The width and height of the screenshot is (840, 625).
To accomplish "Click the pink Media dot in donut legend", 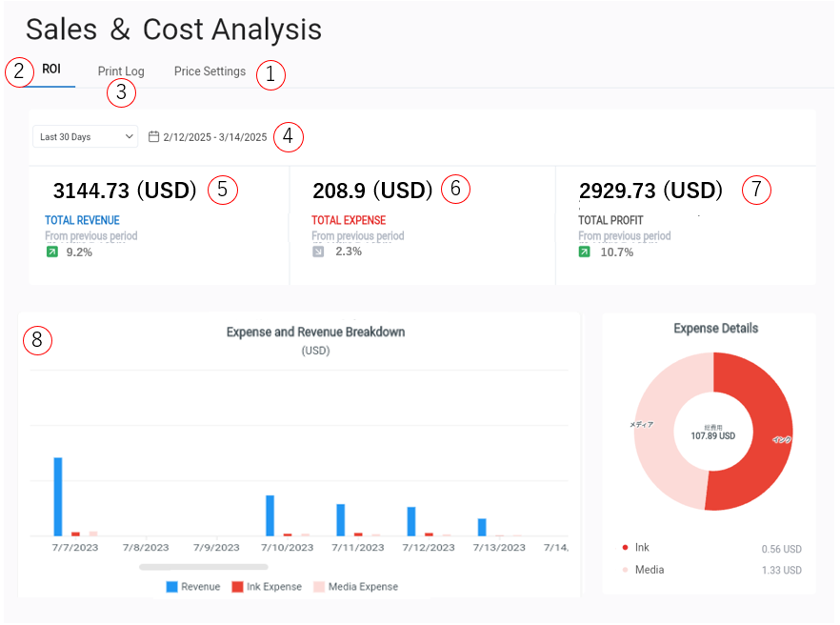I will 626,570.
